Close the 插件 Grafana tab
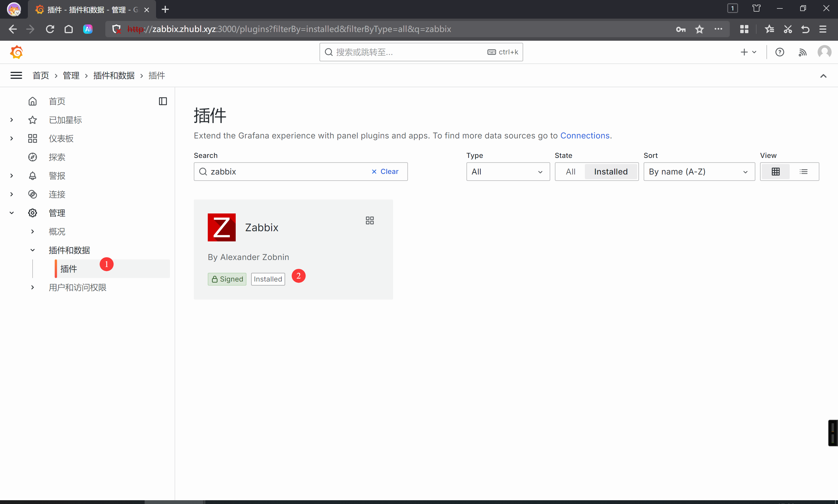This screenshot has width=838, height=504. click(x=147, y=10)
